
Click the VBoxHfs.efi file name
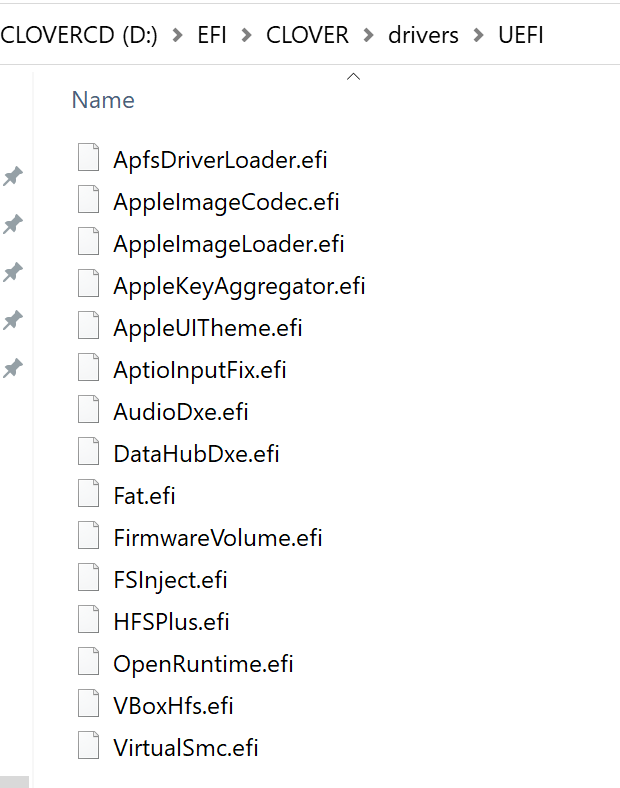pyautogui.click(x=173, y=706)
